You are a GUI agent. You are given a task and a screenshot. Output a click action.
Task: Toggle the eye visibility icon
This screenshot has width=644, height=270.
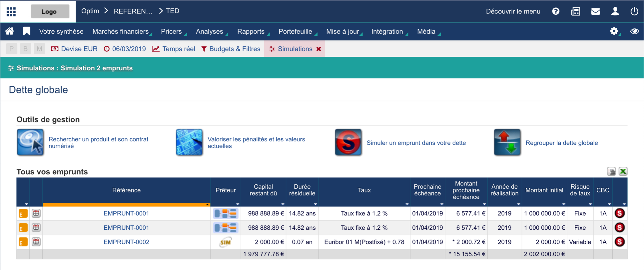point(634,31)
